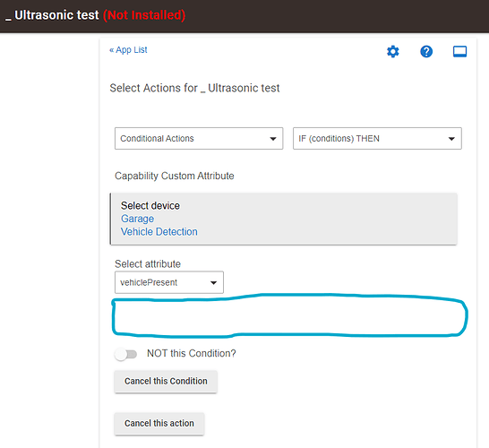Click Cancel this Condition button
This screenshot has width=489, height=448.
click(166, 381)
